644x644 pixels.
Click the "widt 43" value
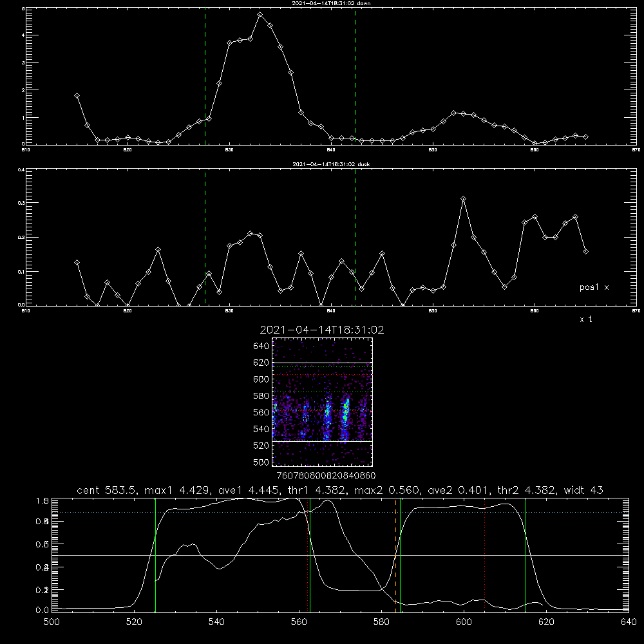tap(583, 490)
